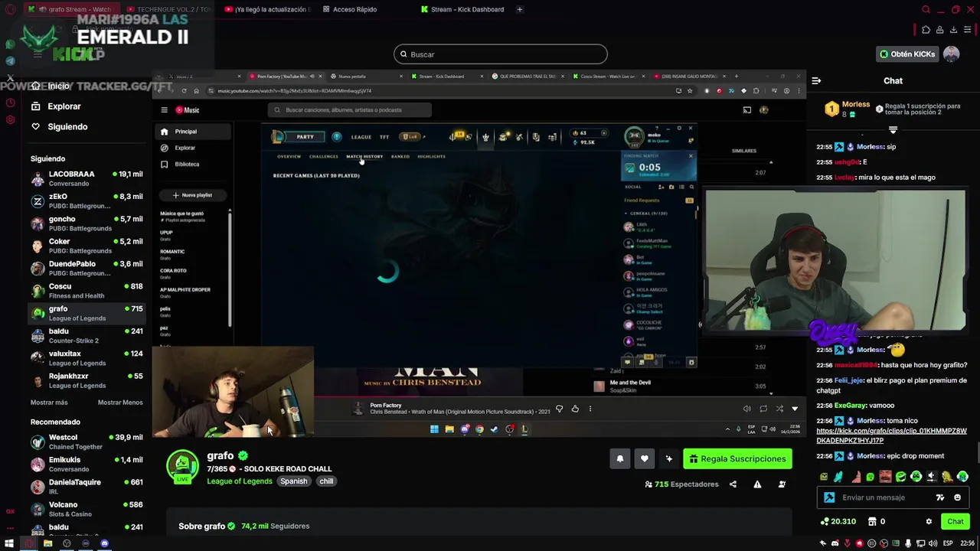980x551 pixels.
Task: Open the League of Legends category link
Action: point(240,481)
